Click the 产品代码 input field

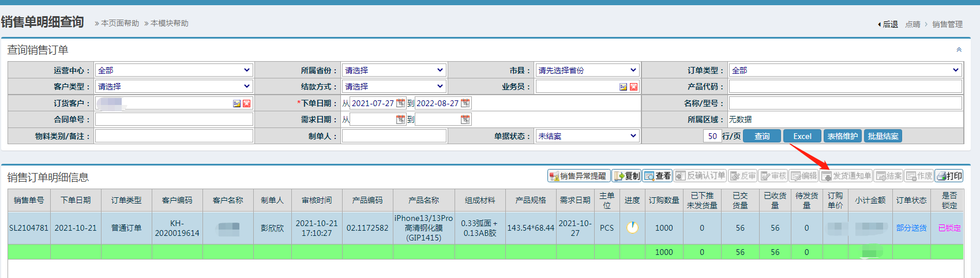click(845, 87)
